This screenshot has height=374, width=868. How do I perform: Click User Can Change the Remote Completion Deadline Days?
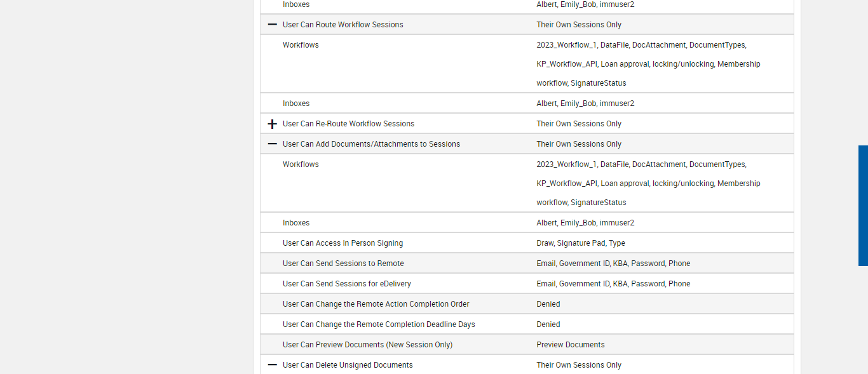[379, 324]
